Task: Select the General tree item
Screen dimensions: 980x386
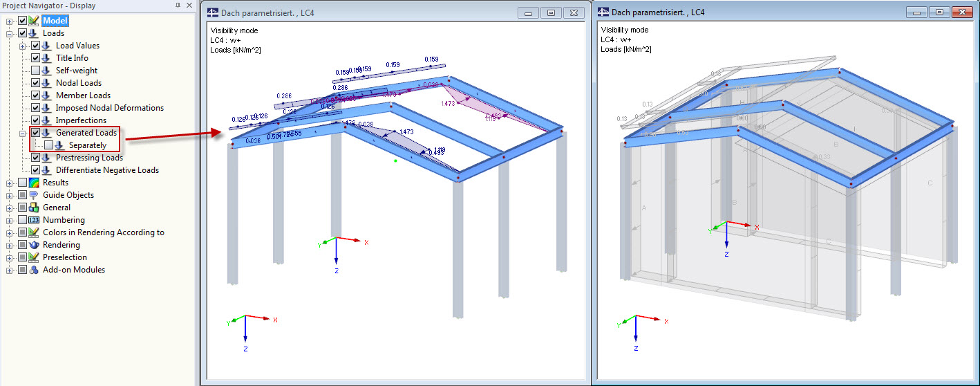Action: tap(57, 208)
